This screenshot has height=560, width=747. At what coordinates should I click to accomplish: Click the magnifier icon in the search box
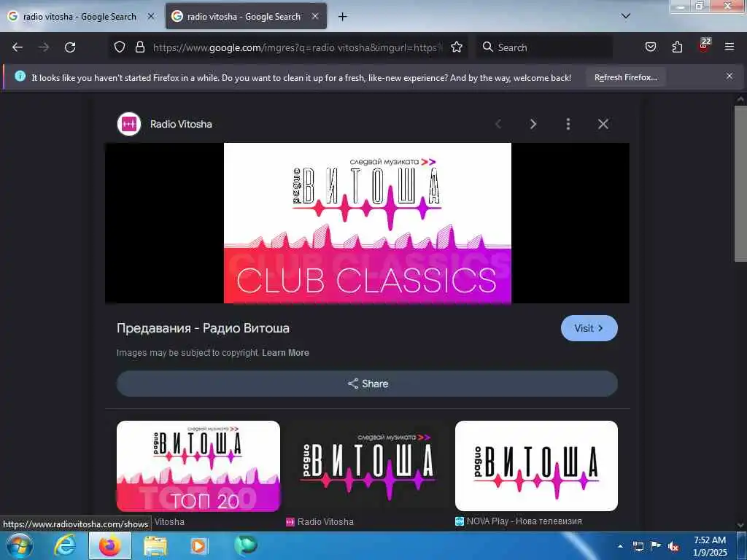pyautogui.click(x=487, y=47)
